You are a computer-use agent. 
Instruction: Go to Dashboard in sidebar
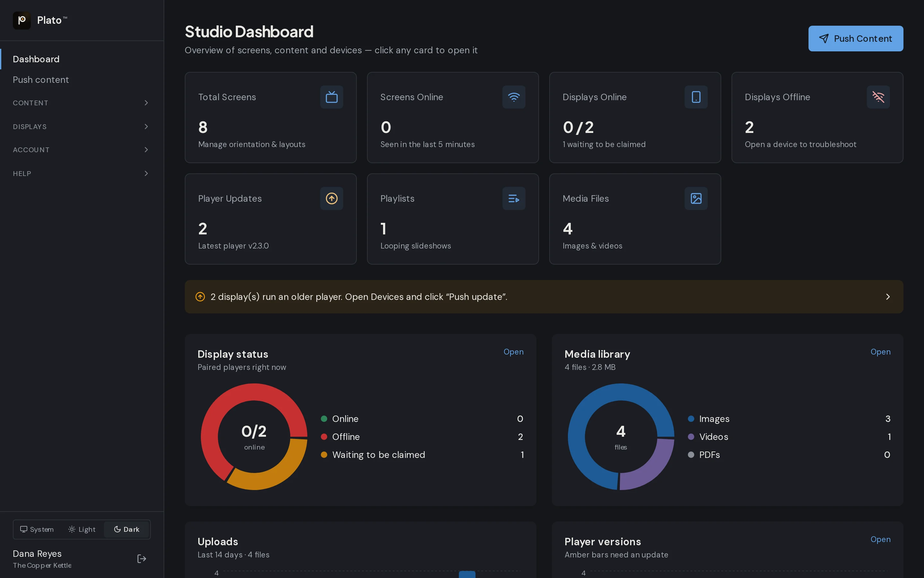pyautogui.click(x=82, y=59)
